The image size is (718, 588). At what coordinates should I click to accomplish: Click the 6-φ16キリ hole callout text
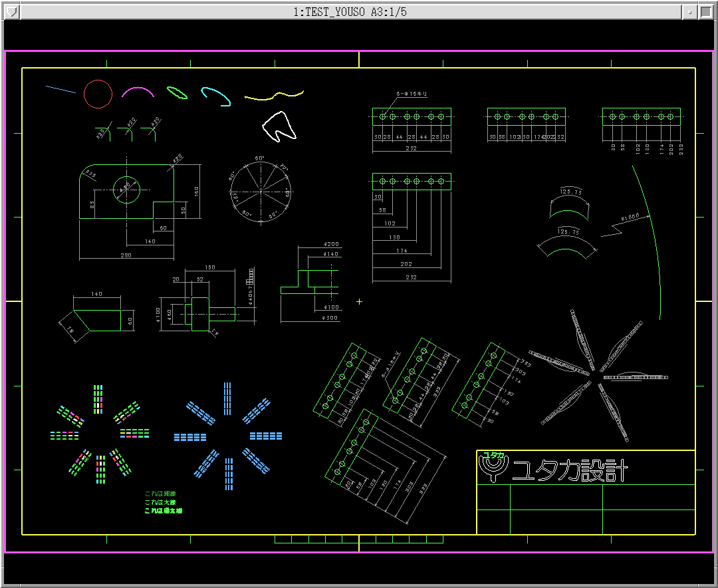(x=412, y=94)
